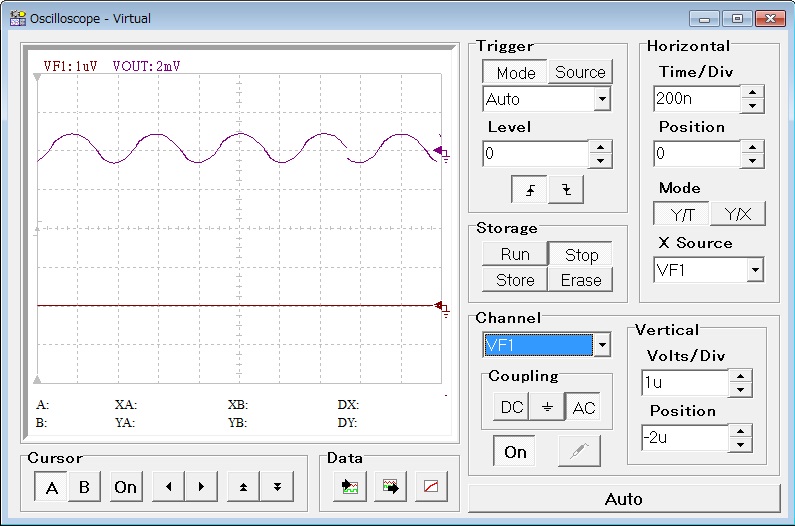Toggle Trigger Source button
Screen dimensions: 795x526
tap(580, 72)
